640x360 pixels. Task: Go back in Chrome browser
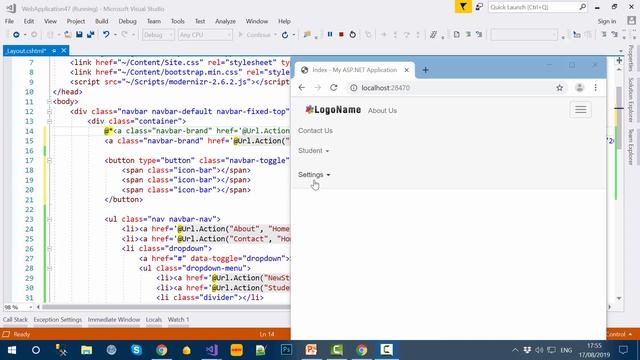point(302,88)
